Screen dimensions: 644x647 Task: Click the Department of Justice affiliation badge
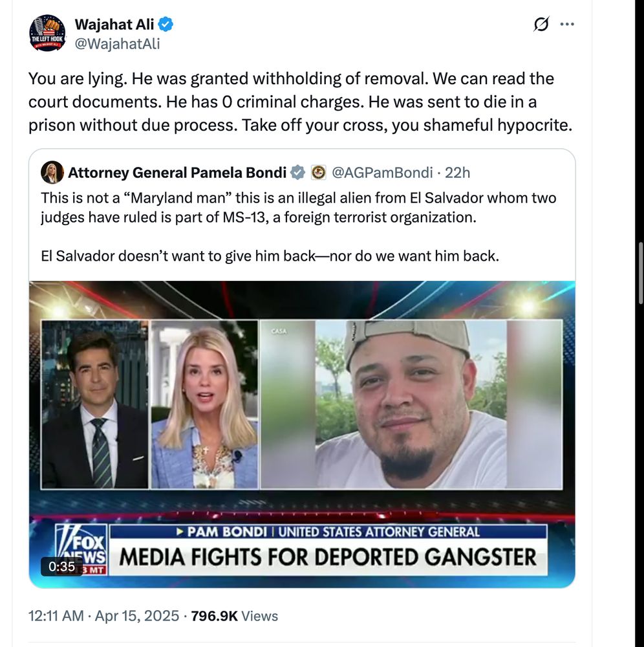coord(318,173)
